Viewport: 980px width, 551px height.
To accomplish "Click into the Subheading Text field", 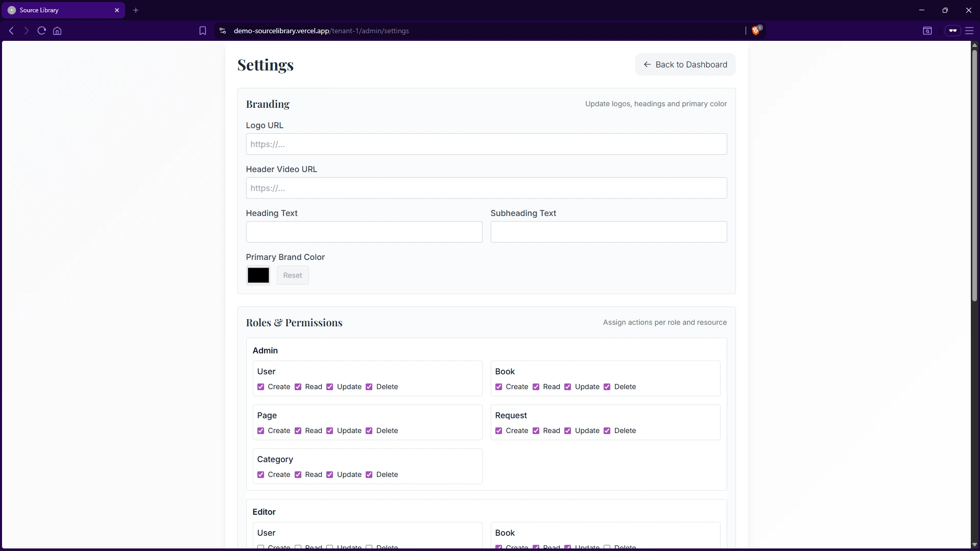I will point(608,232).
